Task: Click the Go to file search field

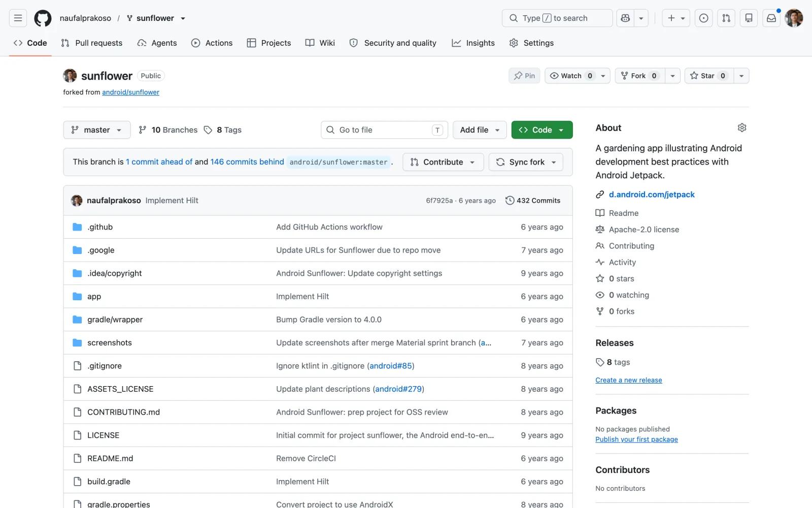Action: tap(384, 130)
